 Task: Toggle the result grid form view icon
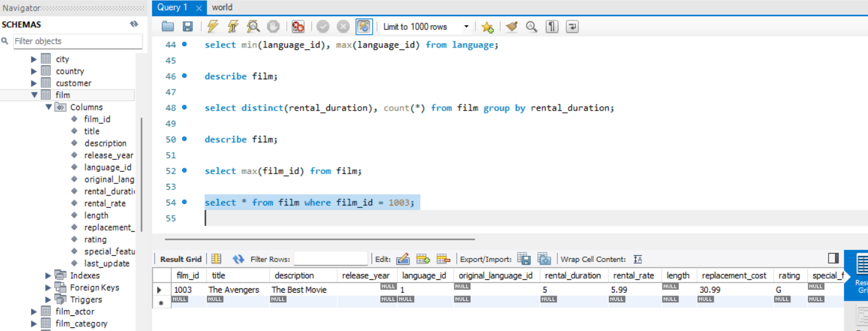tap(216, 259)
